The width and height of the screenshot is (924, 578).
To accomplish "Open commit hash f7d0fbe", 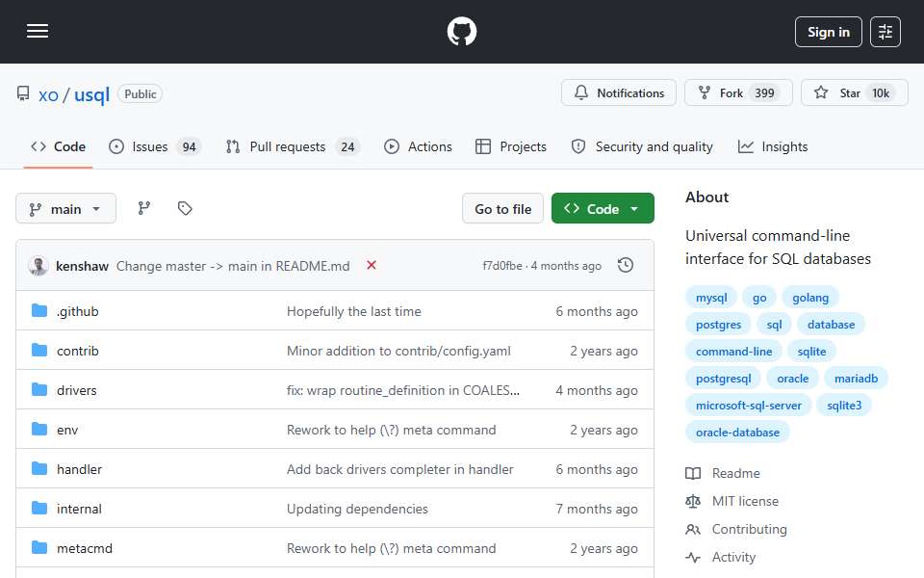I will (502, 266).
